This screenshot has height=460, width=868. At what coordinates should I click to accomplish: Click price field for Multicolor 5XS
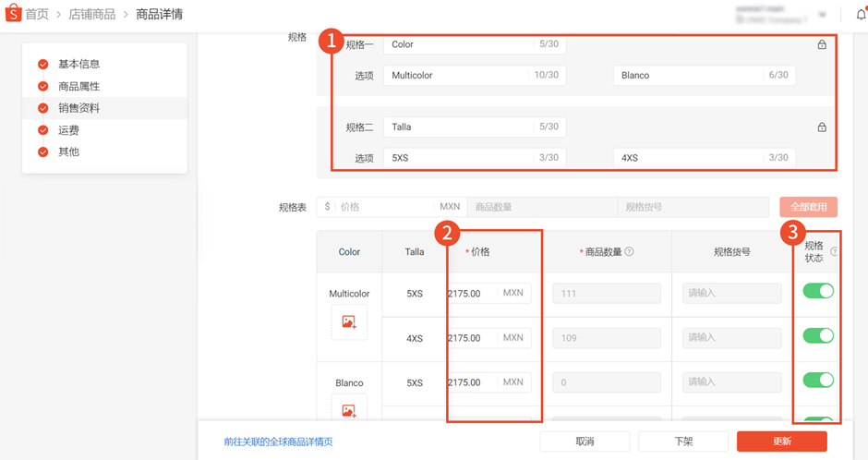pyautogui.click(x=489, y=294)
